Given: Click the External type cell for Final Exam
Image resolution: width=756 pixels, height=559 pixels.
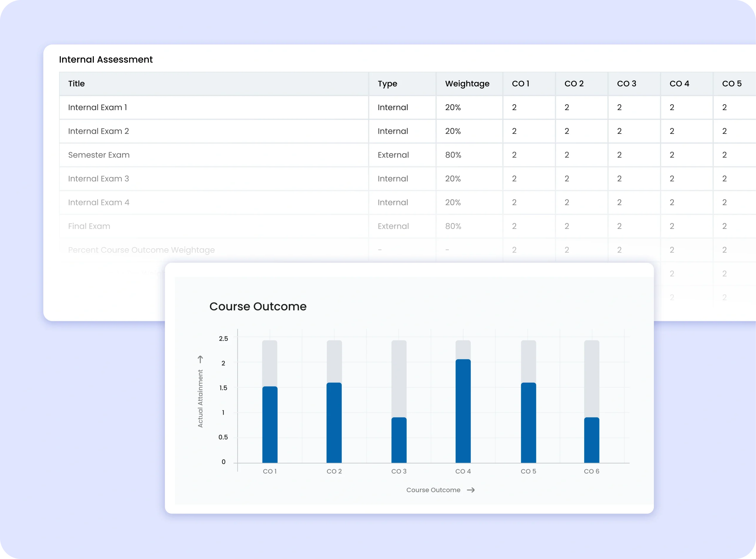Looking at the screenshot, I should pos(393,226).
